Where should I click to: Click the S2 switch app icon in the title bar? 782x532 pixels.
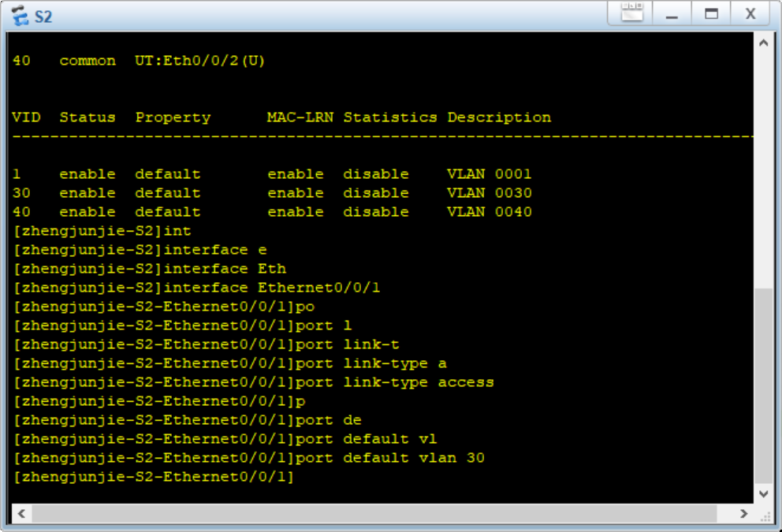[x=20, y=16]
